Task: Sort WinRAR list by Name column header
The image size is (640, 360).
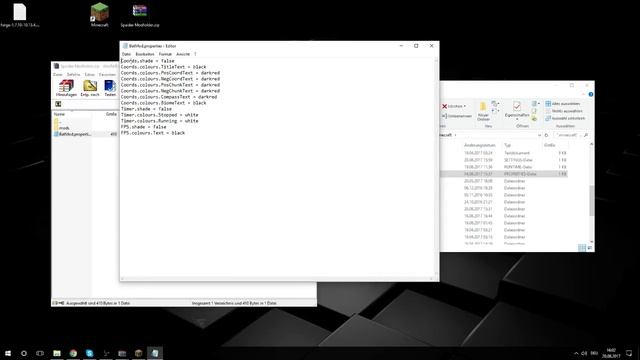Action: 60,114
